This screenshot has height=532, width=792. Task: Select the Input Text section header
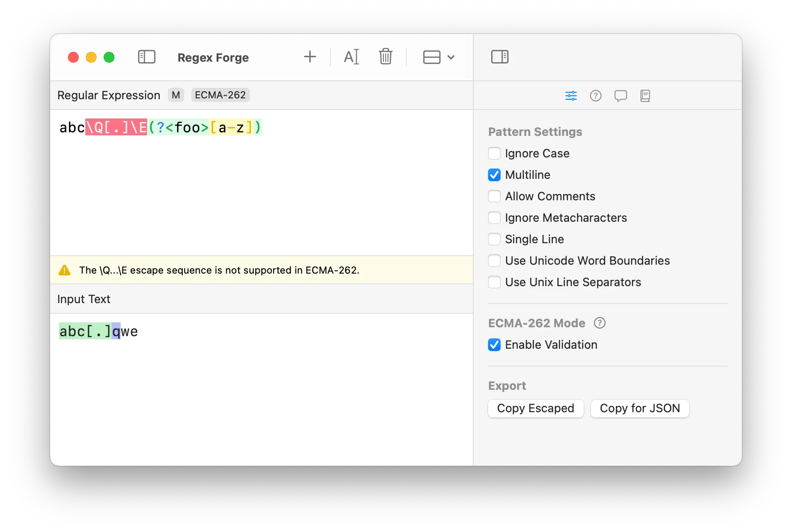coord(84,299)
